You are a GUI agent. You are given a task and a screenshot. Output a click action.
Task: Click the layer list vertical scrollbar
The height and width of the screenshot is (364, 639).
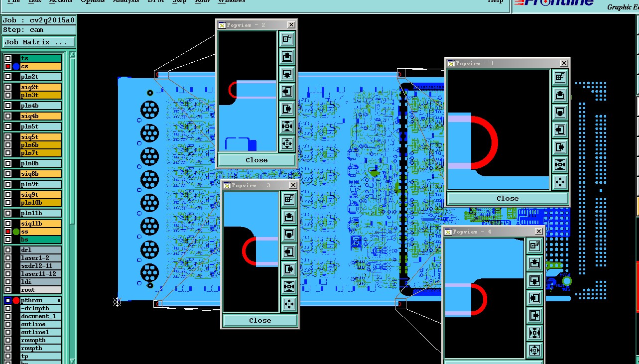tap(72, 142)
